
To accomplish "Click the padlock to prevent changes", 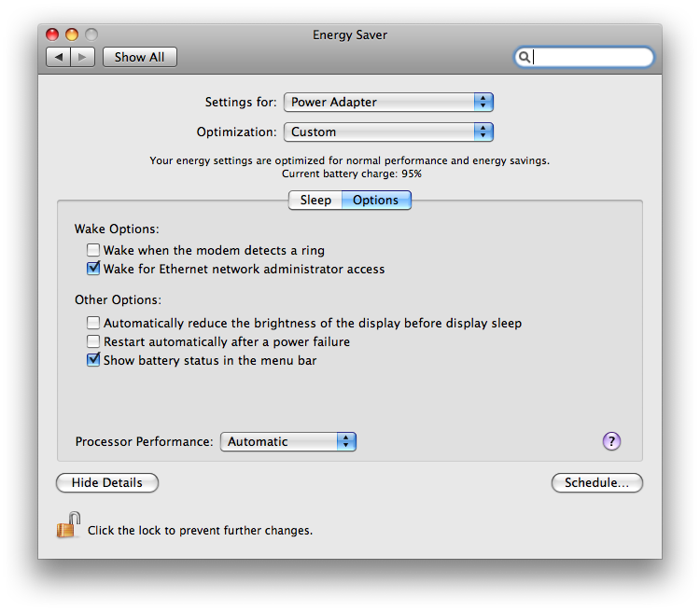I will [68, 525].
